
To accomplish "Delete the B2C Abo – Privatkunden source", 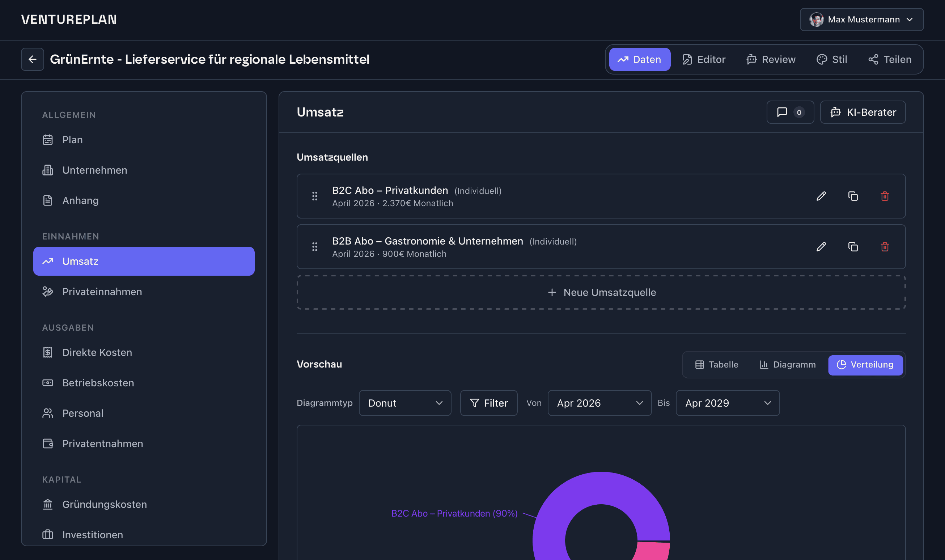I will click(x=885, y=196).
